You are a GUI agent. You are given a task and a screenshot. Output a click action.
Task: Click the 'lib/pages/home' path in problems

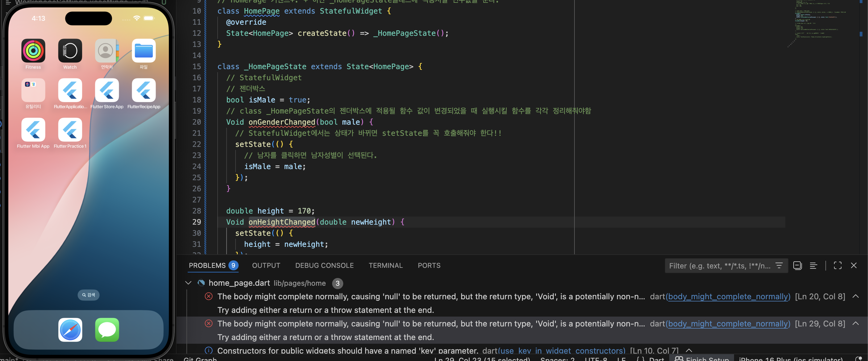click(x=299, y=283)
